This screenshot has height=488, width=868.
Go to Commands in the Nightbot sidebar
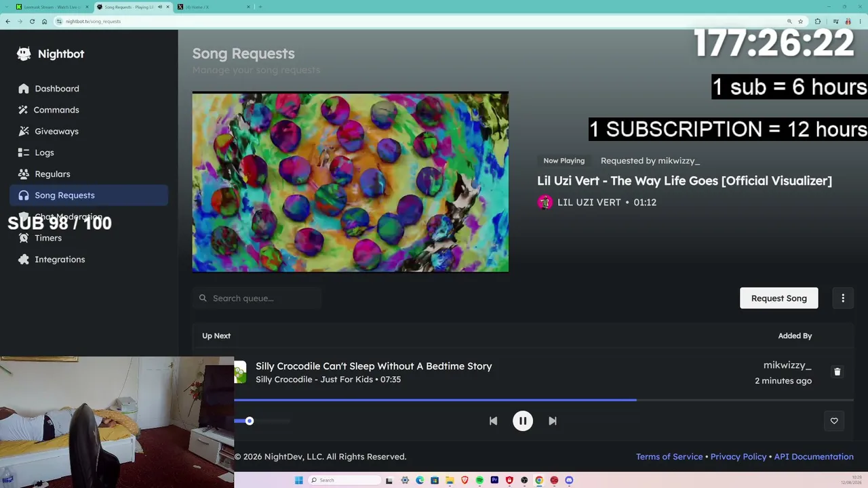coord(89,110)
